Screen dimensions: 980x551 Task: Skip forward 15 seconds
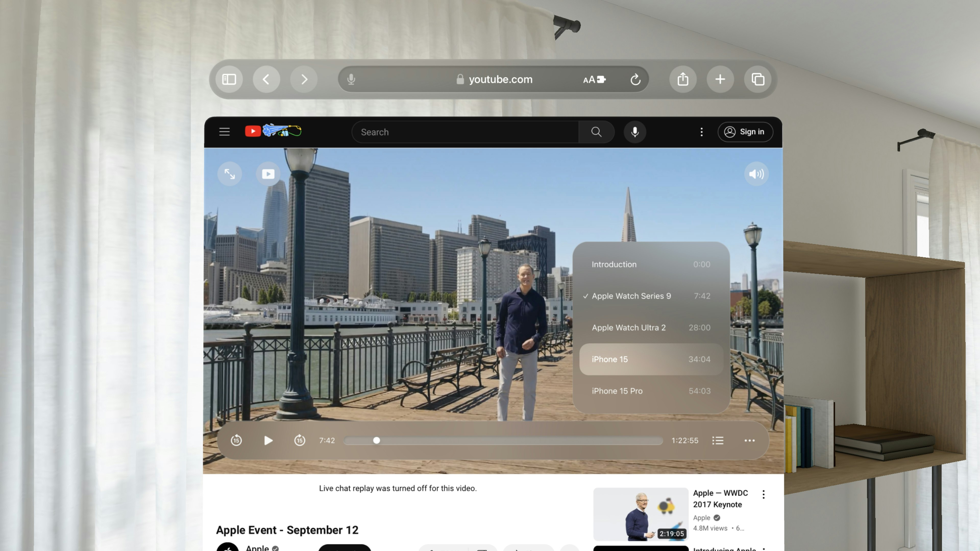[x=300, y=440]
